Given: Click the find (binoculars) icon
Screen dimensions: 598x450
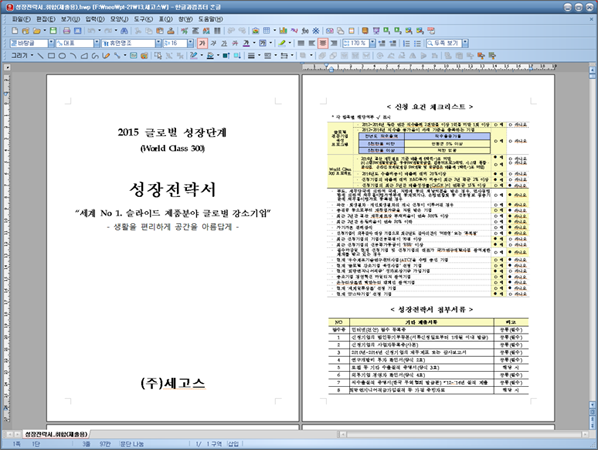Looking at the screenshot, I should click(124, 31).
